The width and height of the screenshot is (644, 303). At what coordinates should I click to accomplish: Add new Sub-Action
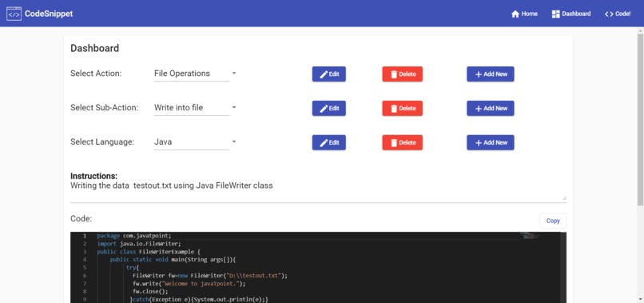coord(491,108)
